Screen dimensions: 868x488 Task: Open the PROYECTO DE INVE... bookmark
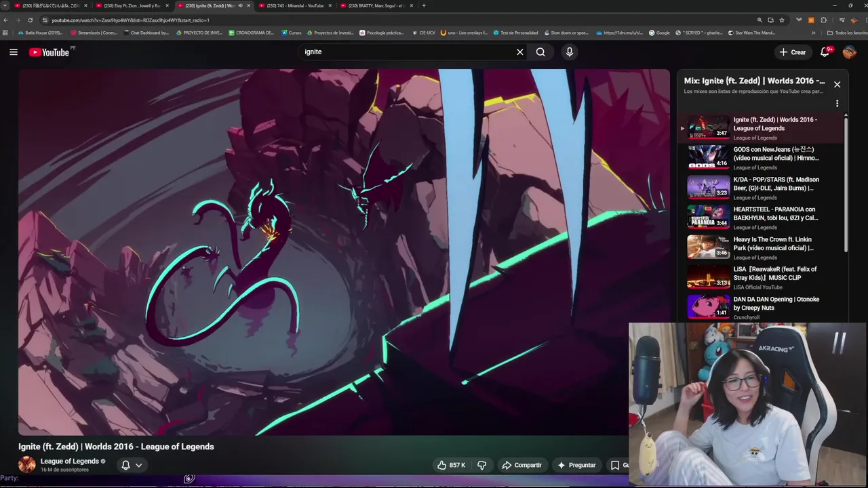(199, 33)
